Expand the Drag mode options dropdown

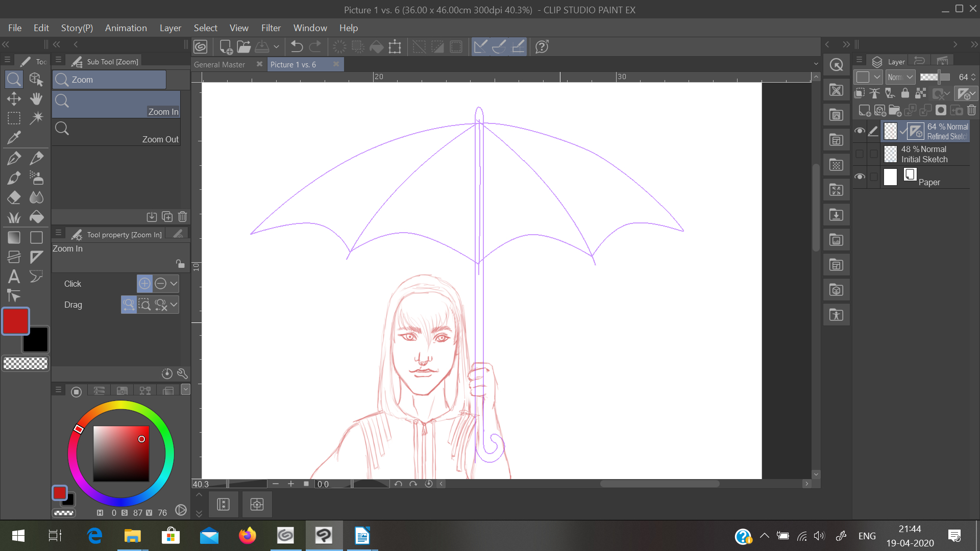[x=174, y=305]
